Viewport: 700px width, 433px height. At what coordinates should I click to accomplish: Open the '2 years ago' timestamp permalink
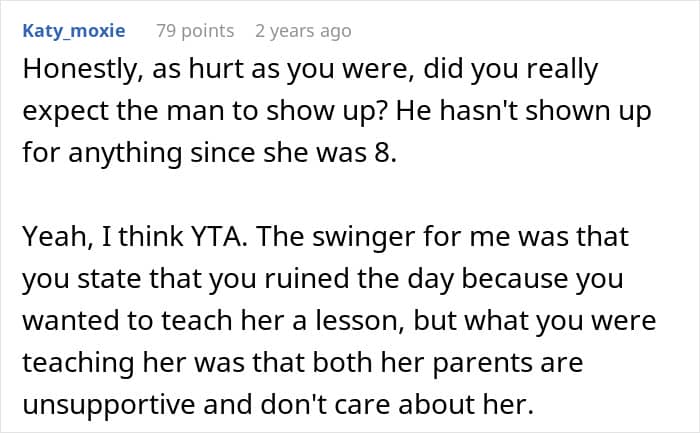tap(303, 31)
